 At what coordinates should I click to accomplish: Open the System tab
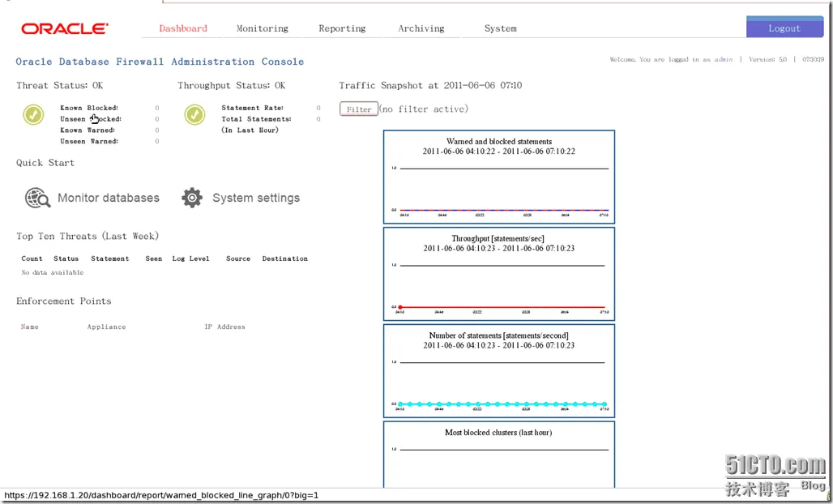point(501,28)
